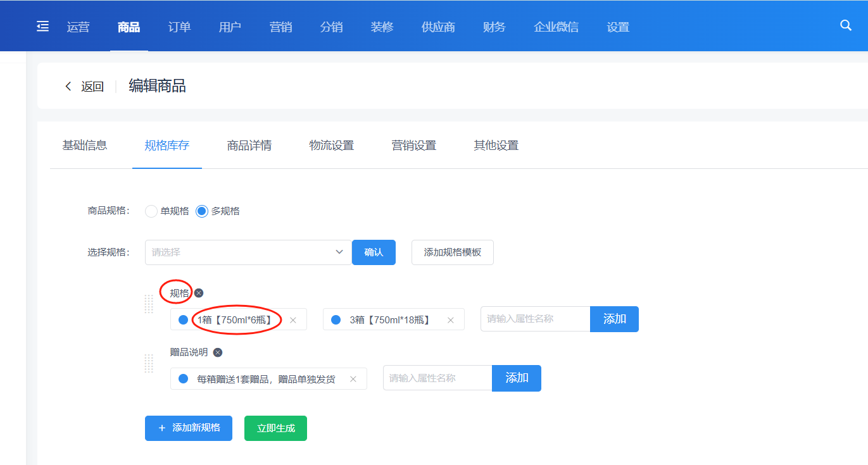Click the 添加新规格 button
The height and width of the screenshot is (465, 868).
189,428
